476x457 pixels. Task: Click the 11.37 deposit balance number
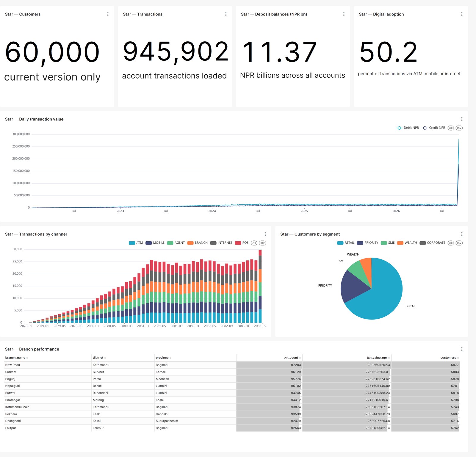click(280, 52)
